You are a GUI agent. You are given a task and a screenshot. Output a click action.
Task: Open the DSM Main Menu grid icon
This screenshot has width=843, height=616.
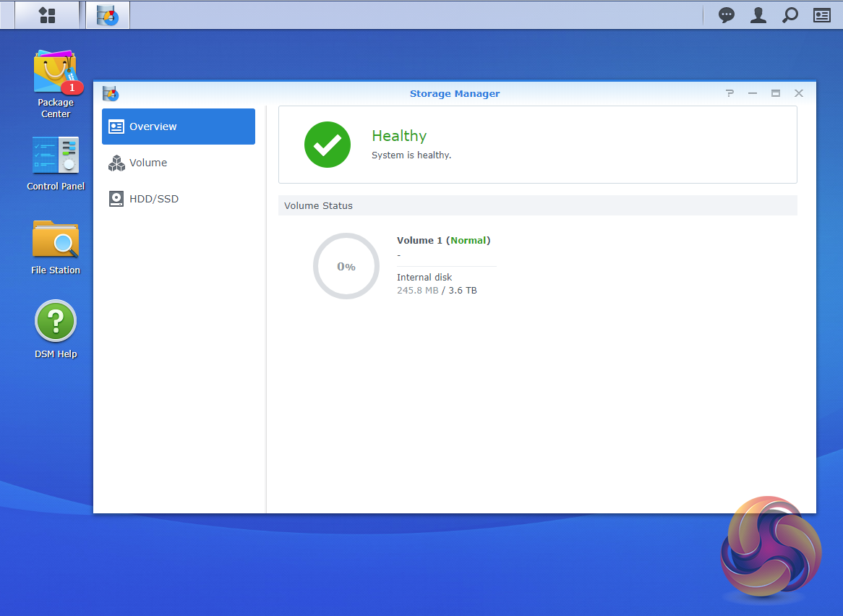point(47,15)
